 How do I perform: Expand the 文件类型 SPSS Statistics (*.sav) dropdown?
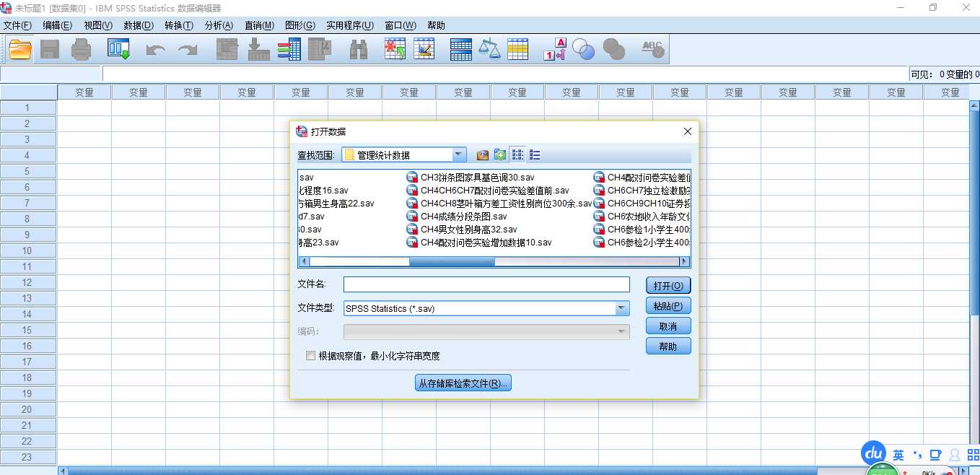pyautogui.click(x=622, y=308)
